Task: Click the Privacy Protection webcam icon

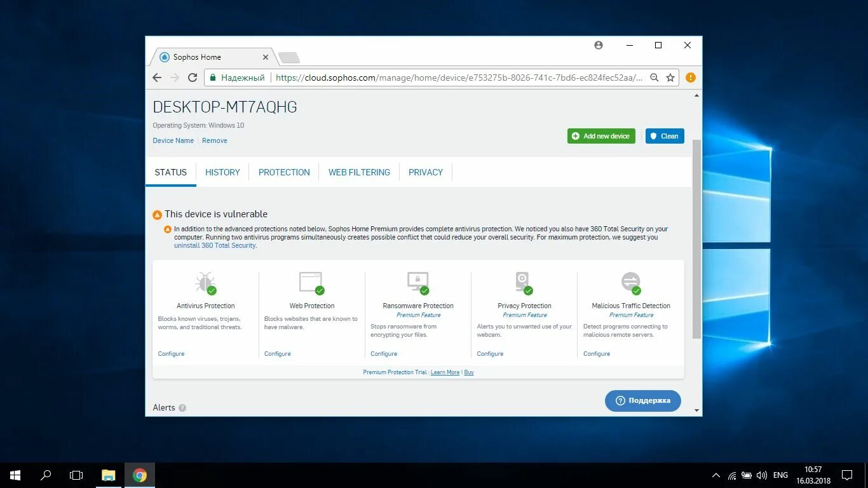Action: pyautogui.click(x=524, y=282)
